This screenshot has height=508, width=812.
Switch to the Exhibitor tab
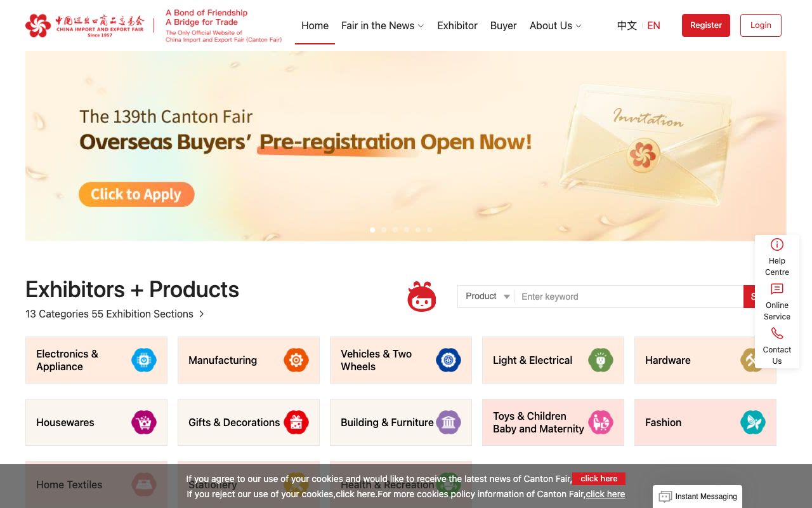[457, 26]
